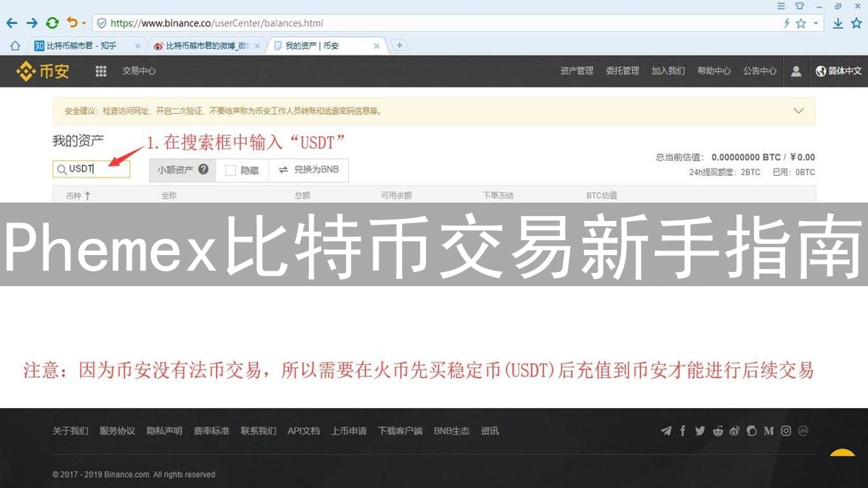Open 服务协议 footer link

click(x=118, y=431)
